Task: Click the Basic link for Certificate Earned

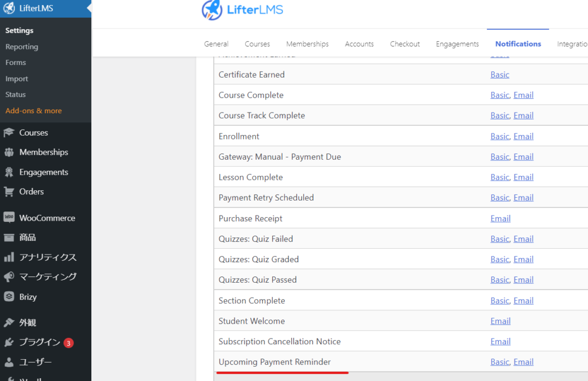Action: click(500, 75)
